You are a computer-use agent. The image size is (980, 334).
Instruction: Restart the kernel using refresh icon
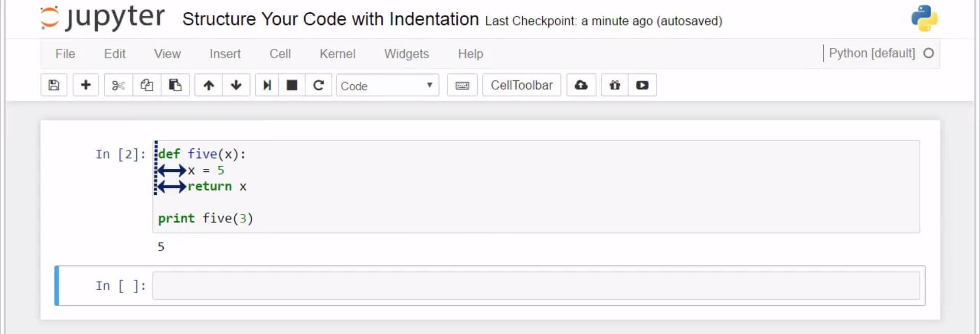pyautogui.click(x=318, y=85)
